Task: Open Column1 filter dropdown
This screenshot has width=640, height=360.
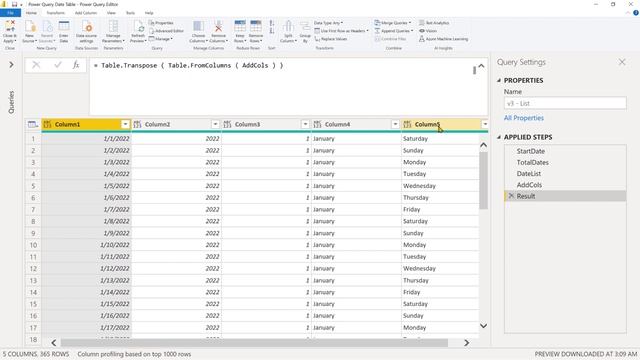Action: (125, 124)
